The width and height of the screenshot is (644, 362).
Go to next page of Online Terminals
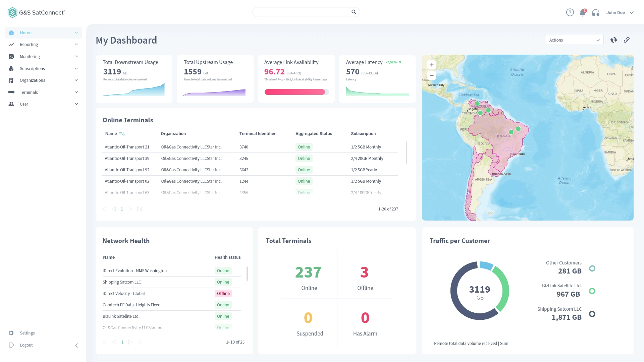[130, 209]
